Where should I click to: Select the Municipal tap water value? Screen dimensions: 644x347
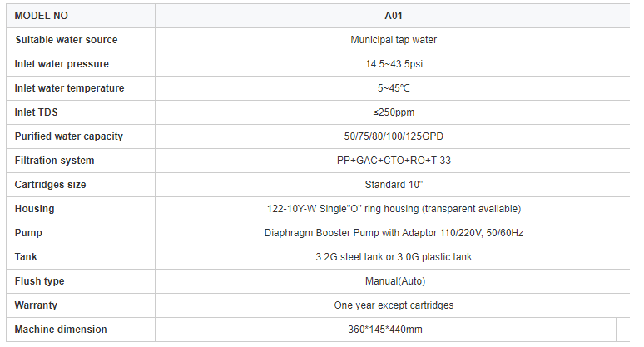(x=394, y=40)
